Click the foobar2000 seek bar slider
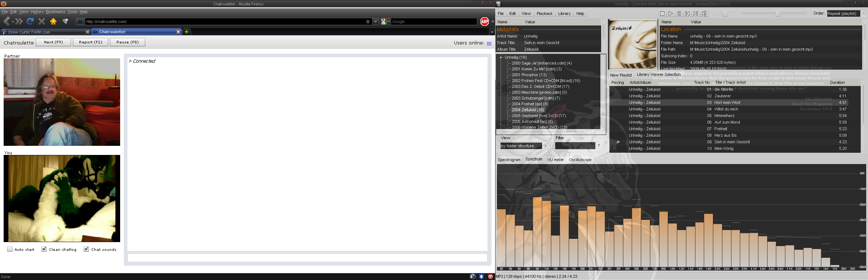 point(777,13)
